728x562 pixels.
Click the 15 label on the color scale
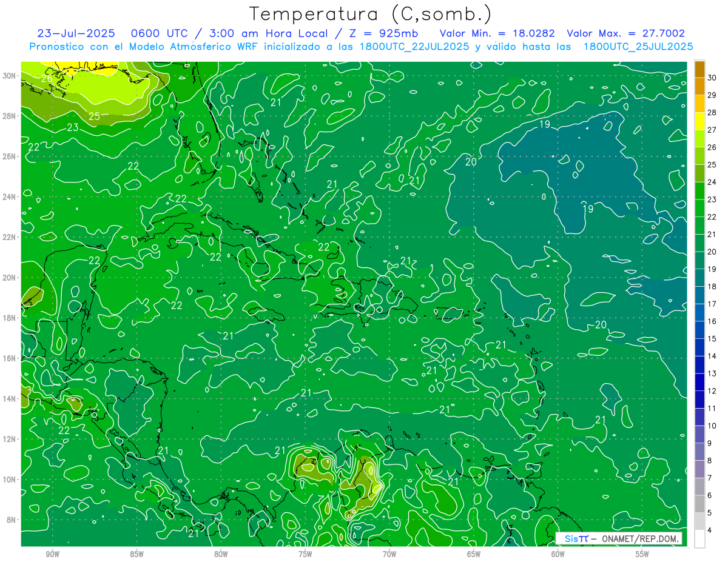[x=712, y=338]
